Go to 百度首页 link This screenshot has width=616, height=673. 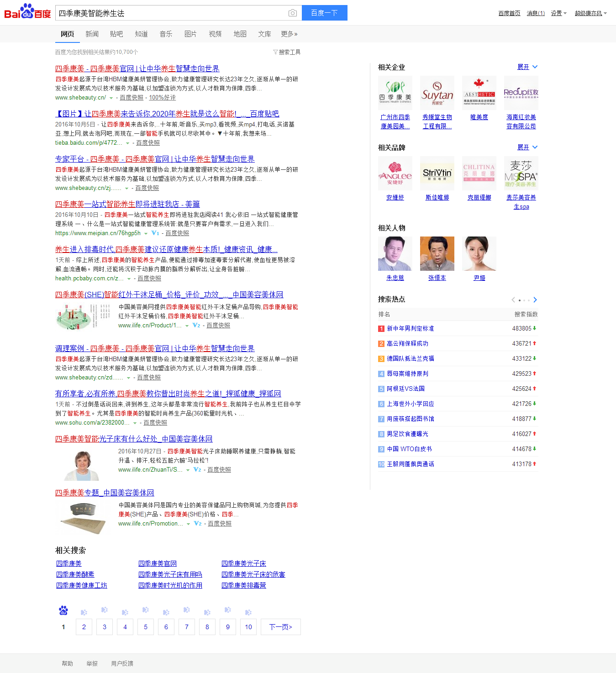tap(509, 13)
